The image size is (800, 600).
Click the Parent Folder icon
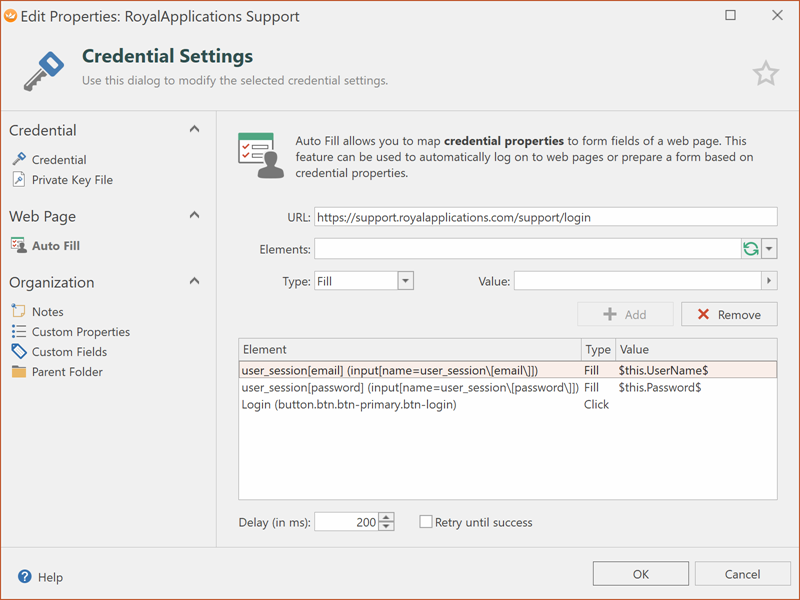19,372
